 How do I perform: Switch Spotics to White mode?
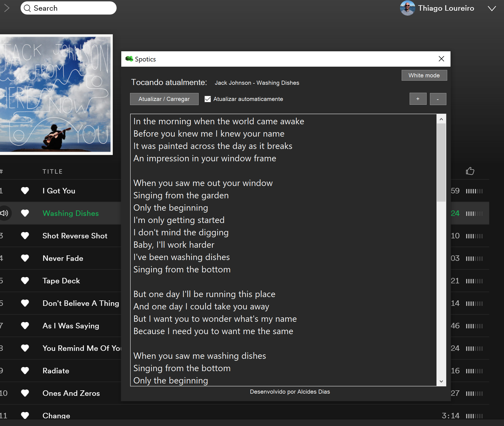(424, 75)
